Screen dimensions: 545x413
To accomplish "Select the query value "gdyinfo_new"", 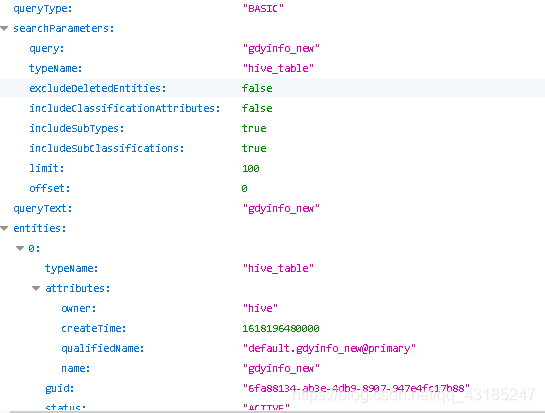I will 281,49.
